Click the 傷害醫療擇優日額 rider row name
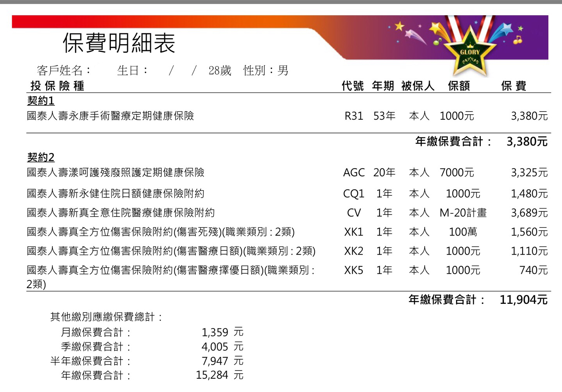This screenshot has width=562, height=392. tap(170, 277)
